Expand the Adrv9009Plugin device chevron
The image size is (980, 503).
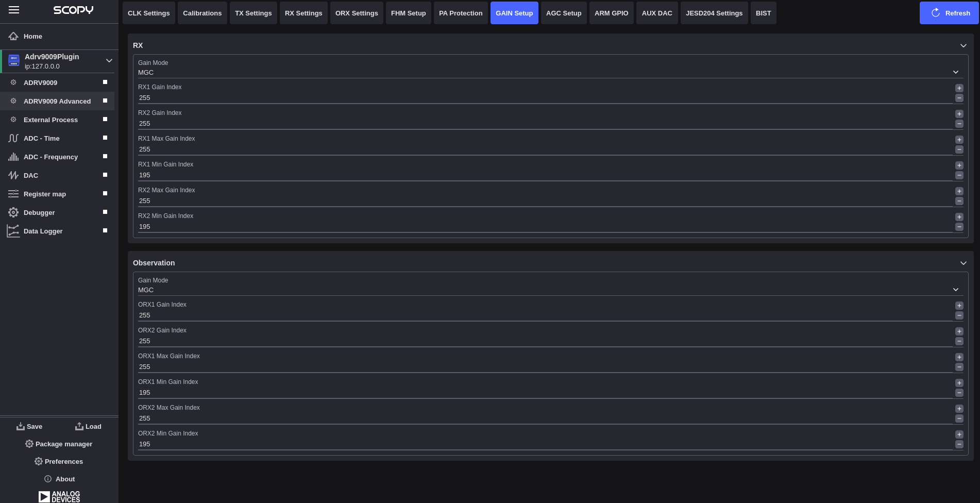click(x=109, y=61)
